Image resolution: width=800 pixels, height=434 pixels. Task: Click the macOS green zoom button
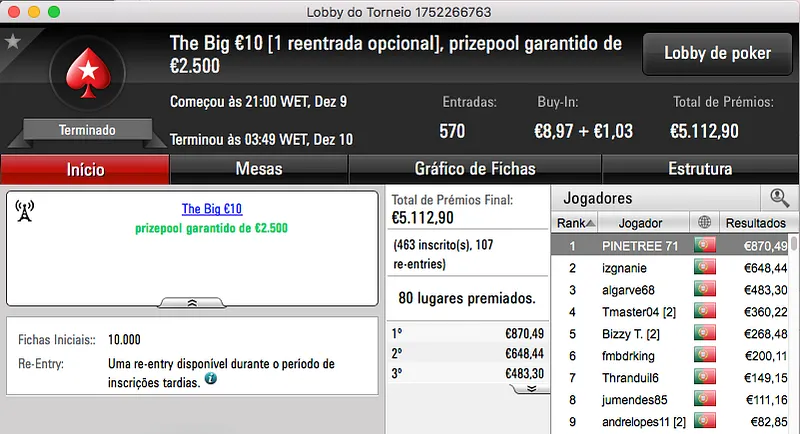click(x=52, y=12)
